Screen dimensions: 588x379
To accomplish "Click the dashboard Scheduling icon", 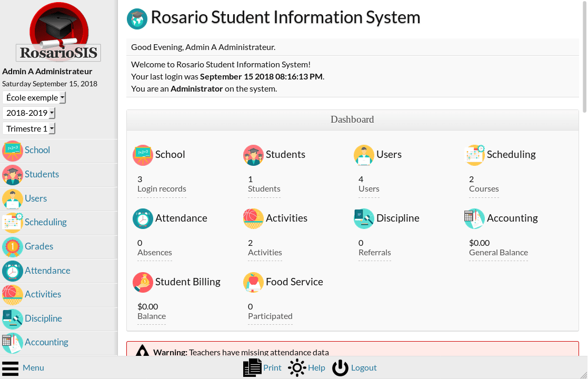I will click(474, 155).
